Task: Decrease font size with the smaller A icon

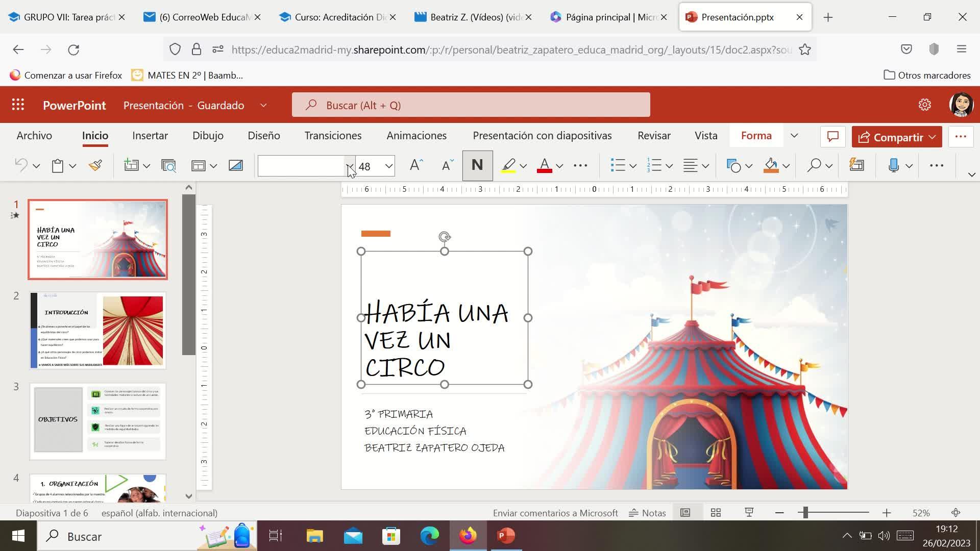Action: tap(447, 165)
